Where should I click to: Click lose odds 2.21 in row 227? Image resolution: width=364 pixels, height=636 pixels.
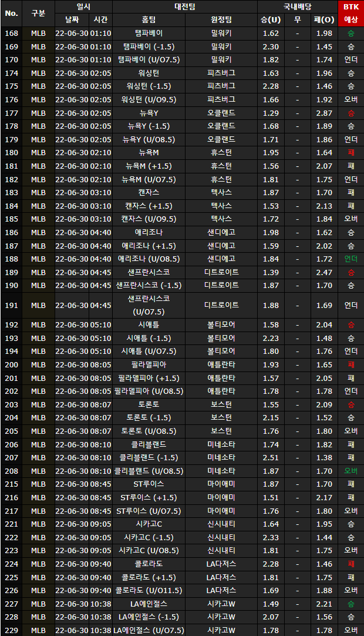pos(324,604)
